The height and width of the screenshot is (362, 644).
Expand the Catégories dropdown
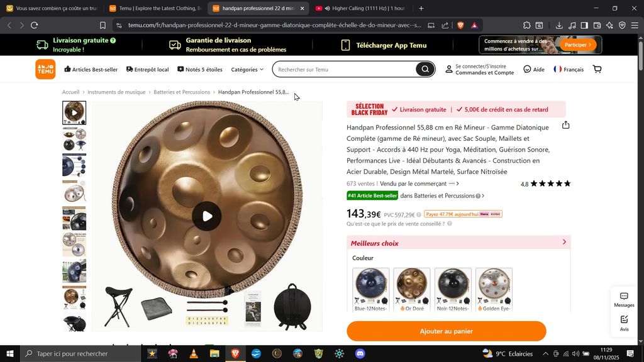click(x=247, y=70)
